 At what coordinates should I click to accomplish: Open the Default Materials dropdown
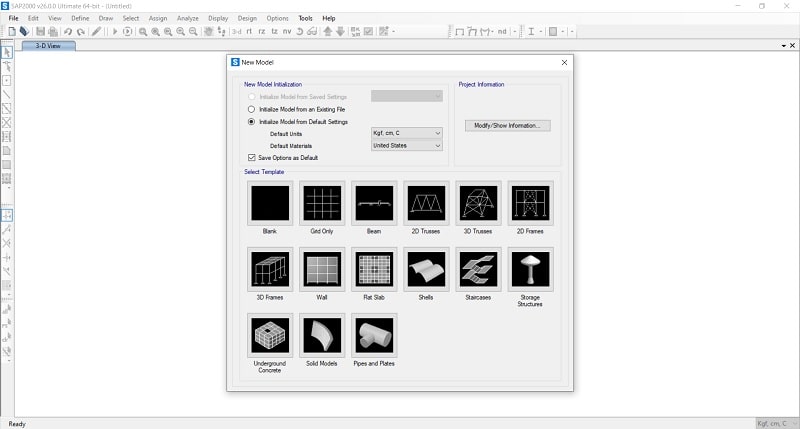[406, 145]
